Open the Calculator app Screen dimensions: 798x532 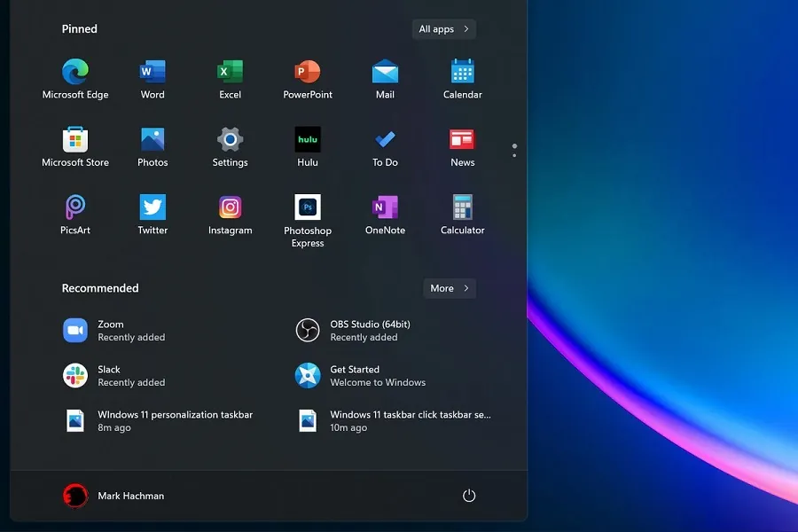pos(462,215)
